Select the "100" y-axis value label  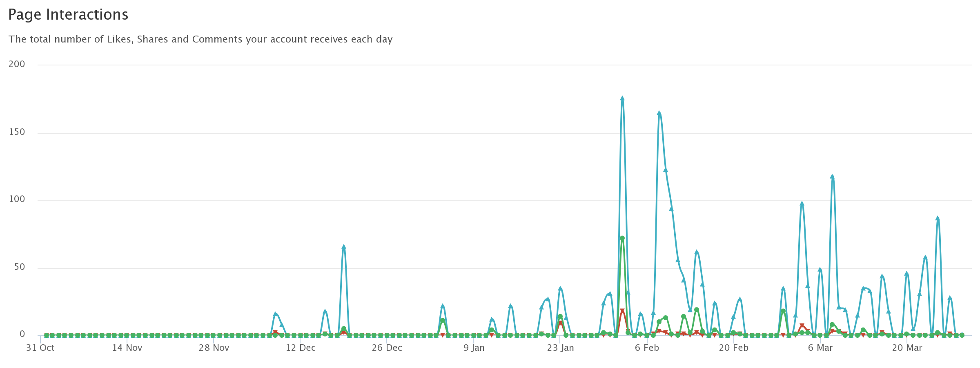[x=17, y=199]
